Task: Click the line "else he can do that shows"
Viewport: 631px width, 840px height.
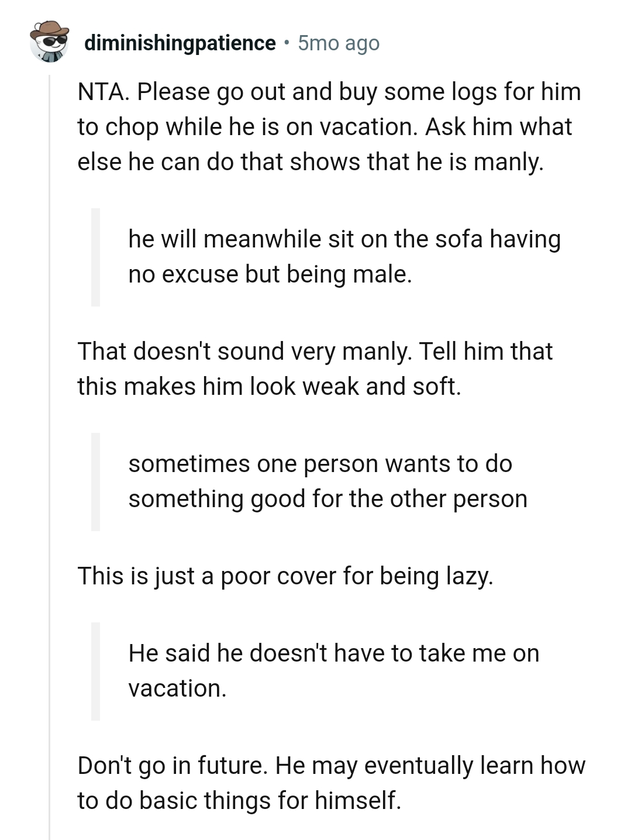Action: (x=310, y=162)
